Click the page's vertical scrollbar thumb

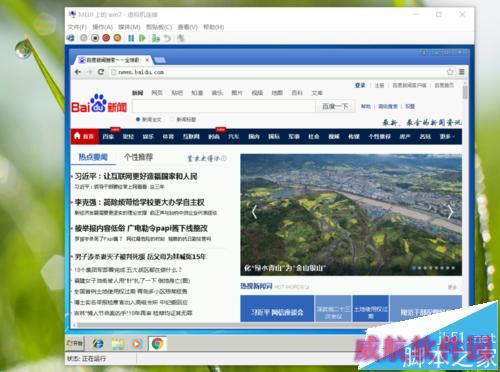[465, 92]
